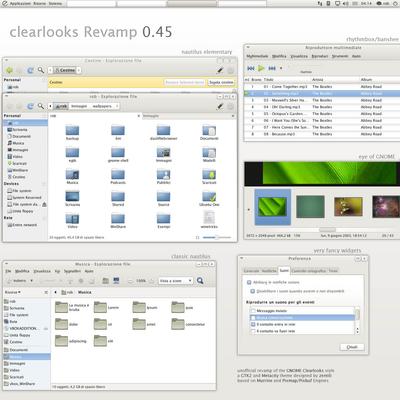Click pencil edit icon in rob file window
This screenshot has height=400, width=400.
[220, 106]
